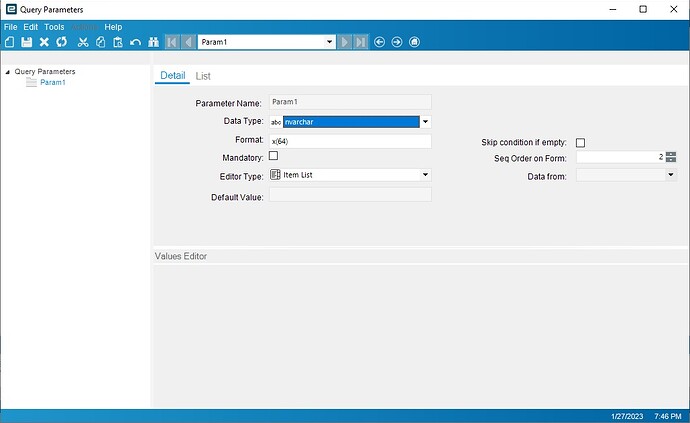Expand the Editor Type dropdown

pyautogui.click(x=425, y=175)
